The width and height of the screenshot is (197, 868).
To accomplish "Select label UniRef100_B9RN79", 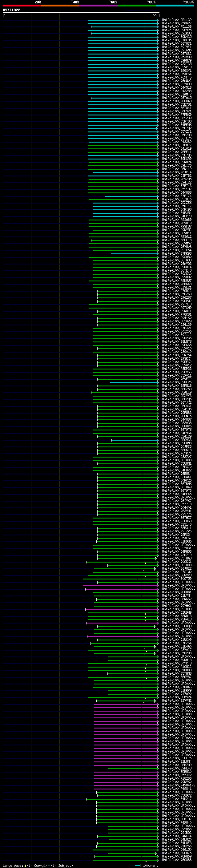I will coord(177,60).
